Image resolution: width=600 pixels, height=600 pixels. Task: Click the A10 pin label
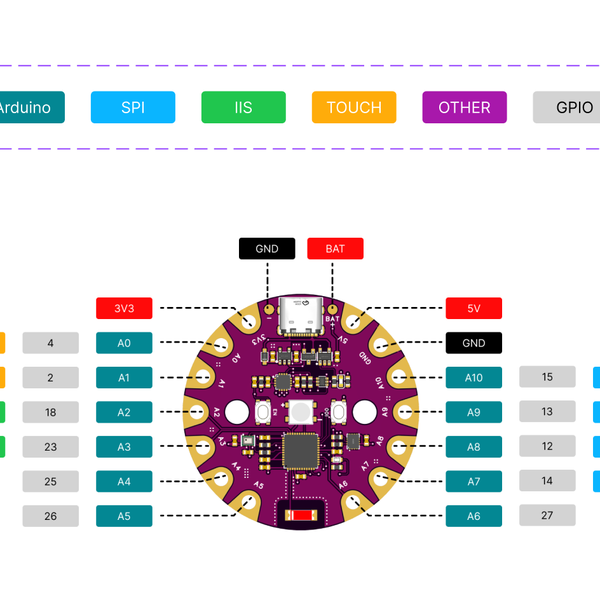coord(474,378)
